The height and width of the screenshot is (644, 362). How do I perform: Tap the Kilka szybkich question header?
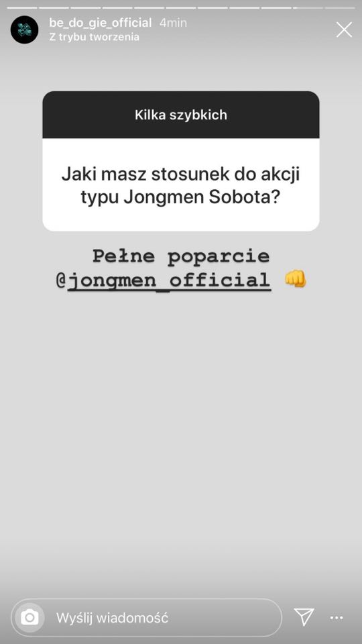point(181,115)
